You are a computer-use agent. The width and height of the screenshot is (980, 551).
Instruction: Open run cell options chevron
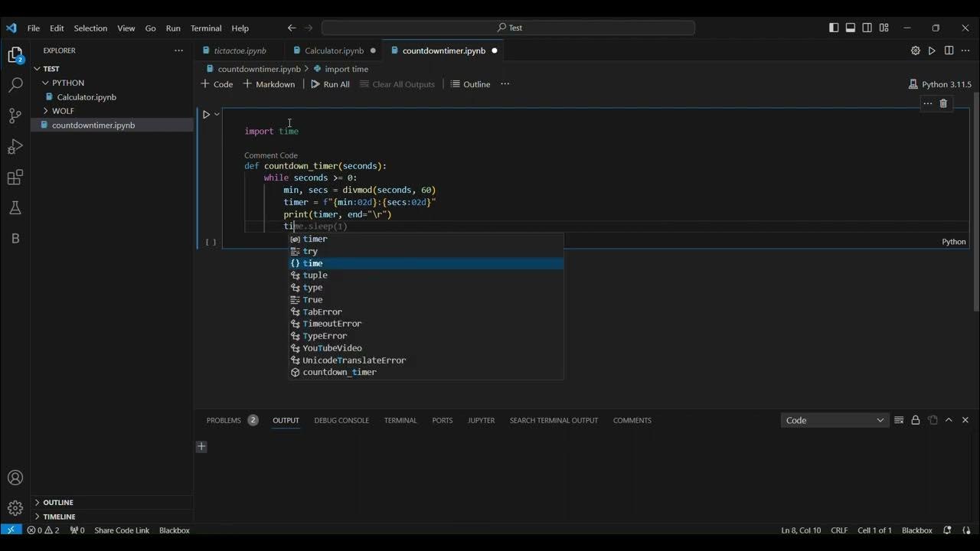(x=217, y=114)
